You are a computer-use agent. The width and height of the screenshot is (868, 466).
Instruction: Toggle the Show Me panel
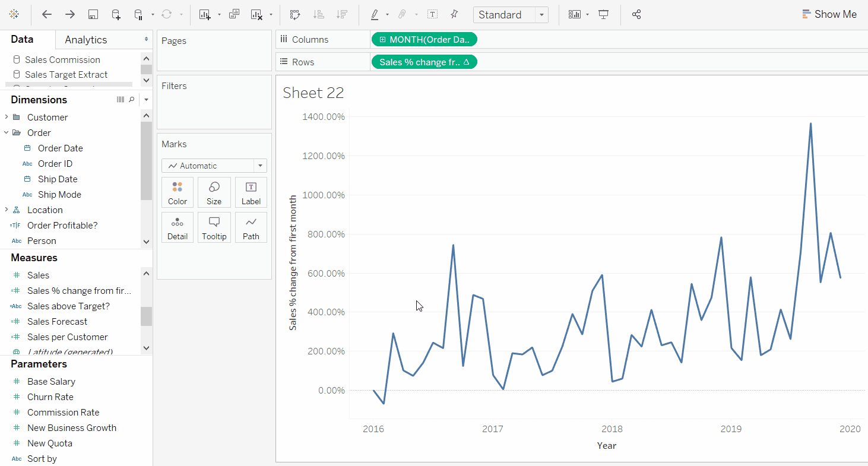829,14
